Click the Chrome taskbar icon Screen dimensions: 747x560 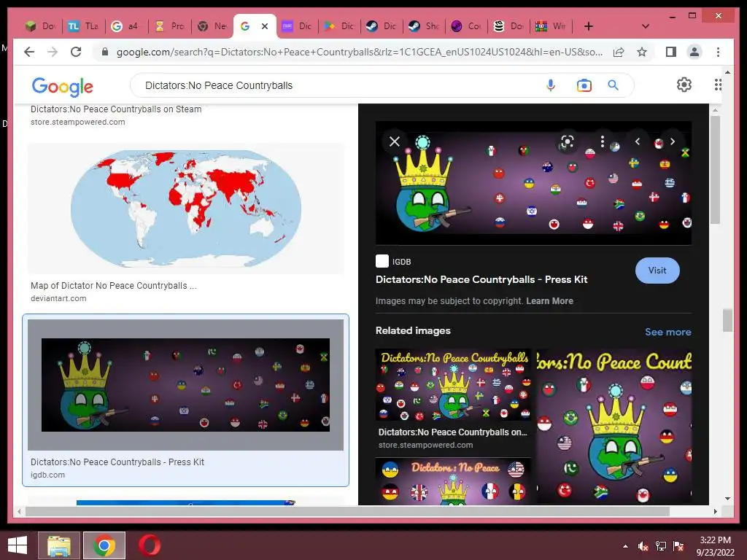click(x=104, y=545)
